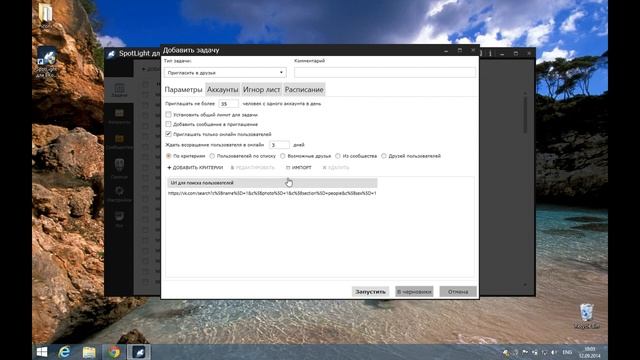Open the 'Расписание' tab
The width and height of the screenshot is (640, 360).
[304, 89]
